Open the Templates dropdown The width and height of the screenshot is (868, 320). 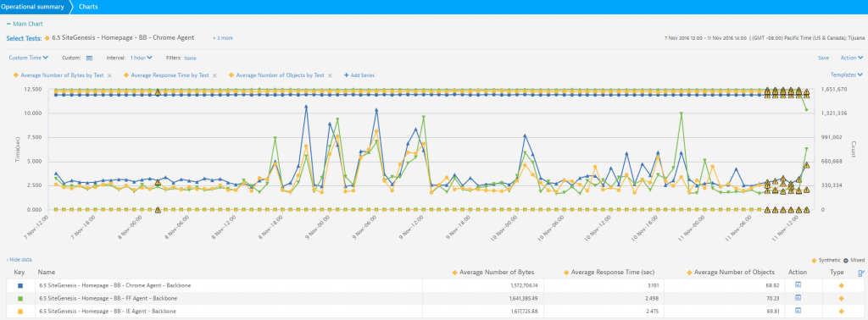(847, 74)
